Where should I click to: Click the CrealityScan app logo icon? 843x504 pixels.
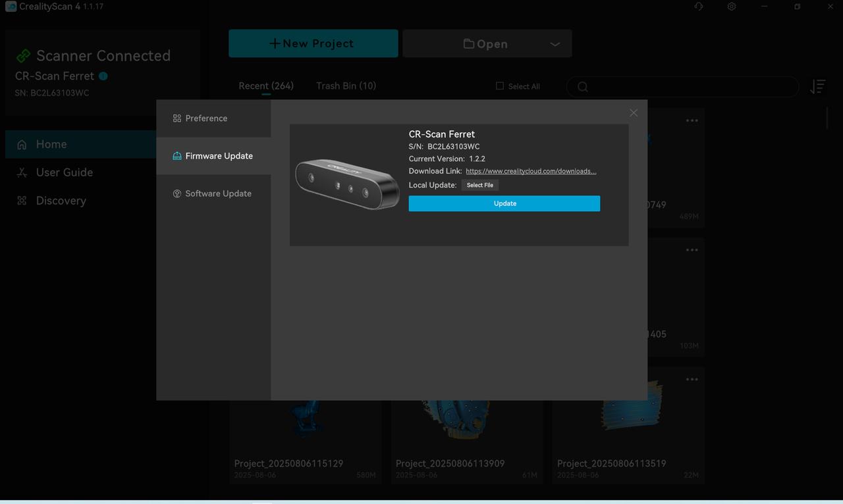tap(11, 7)
